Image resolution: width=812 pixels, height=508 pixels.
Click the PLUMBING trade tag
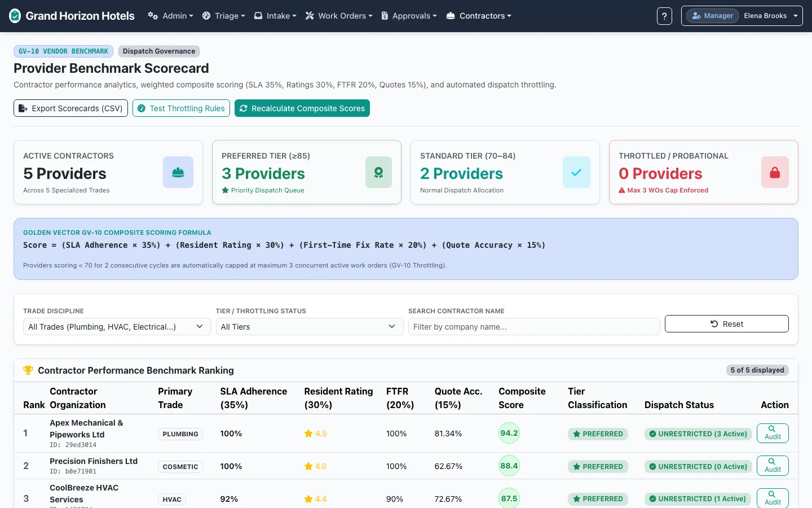pyautogui.click(x=180, y=434)
